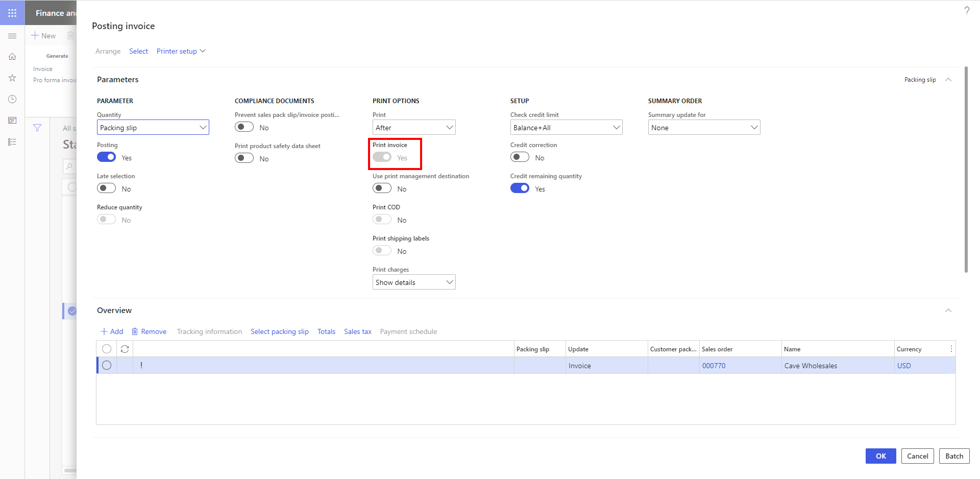980x479 pixels.
Task: Click New in background action bar
Action: tap(43, 36)
